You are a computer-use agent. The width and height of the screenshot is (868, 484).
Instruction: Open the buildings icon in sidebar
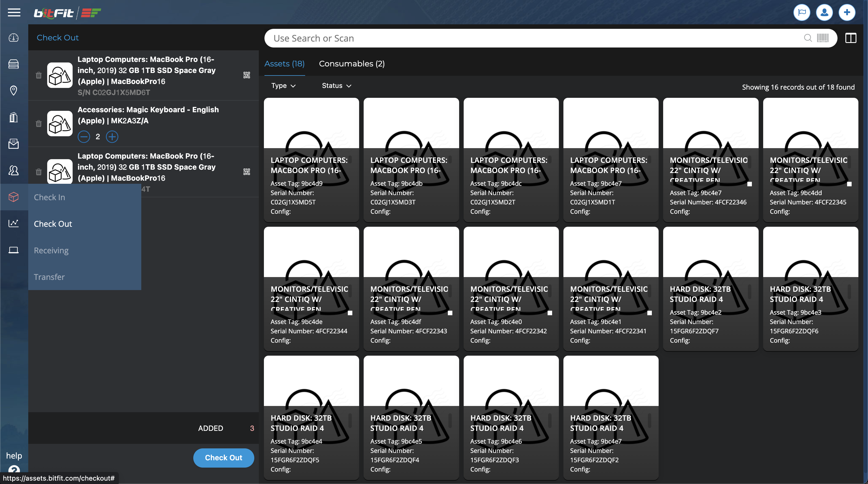(14, 117)
